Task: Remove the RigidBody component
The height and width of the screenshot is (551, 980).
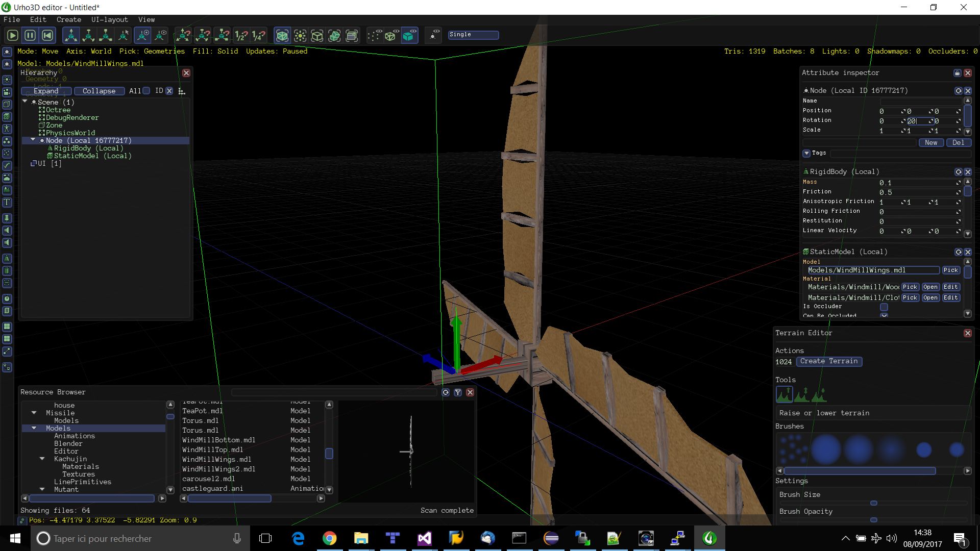Action: [x=968, y=172]
